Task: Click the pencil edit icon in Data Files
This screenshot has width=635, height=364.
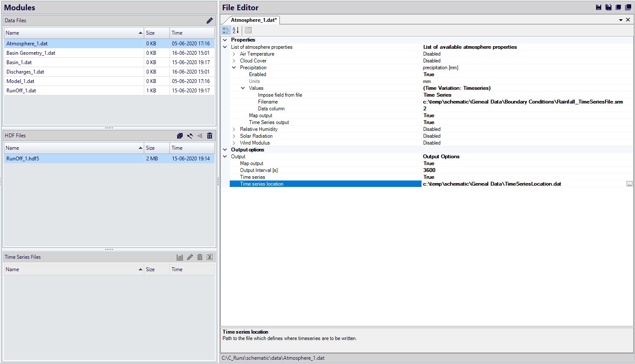Action: point(209,21)
